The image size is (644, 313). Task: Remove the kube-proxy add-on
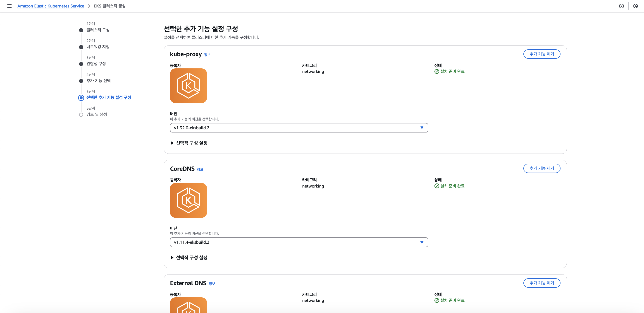click(541, 54)
